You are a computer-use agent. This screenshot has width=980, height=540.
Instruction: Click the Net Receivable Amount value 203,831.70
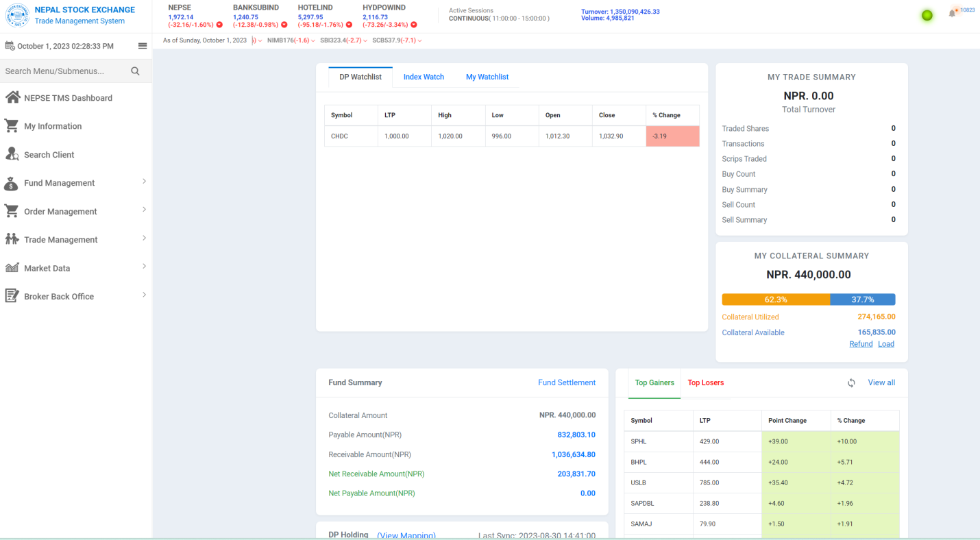click(576, 474)
